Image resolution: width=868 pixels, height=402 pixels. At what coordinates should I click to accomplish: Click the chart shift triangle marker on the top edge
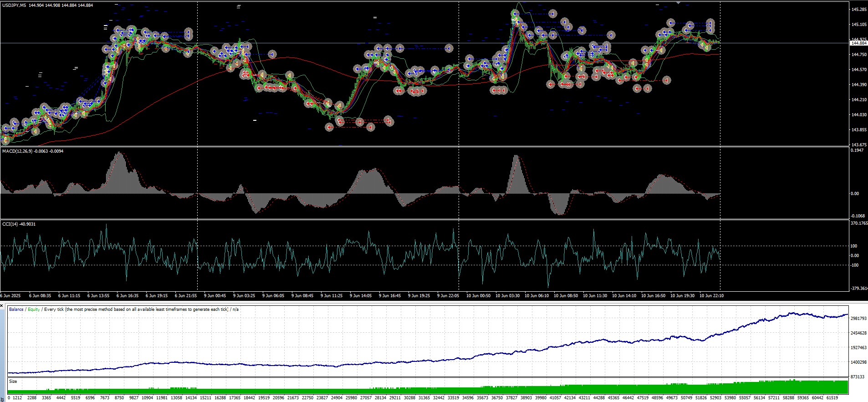pyautogui.click(x=679, y=3)
